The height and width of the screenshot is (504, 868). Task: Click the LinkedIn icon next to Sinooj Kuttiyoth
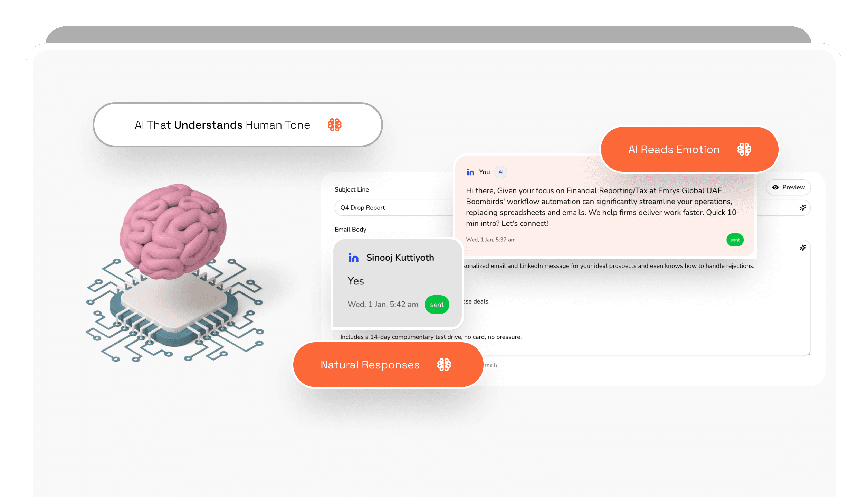point(353,258)
